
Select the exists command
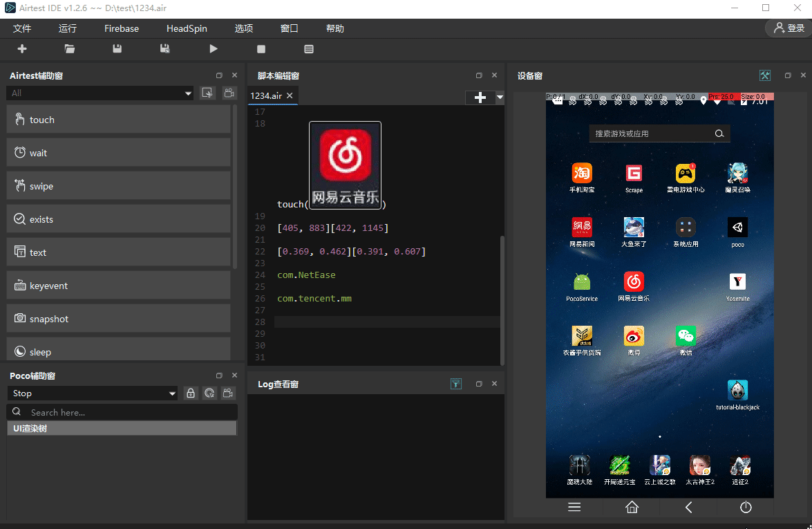click(x=118, y=219)
